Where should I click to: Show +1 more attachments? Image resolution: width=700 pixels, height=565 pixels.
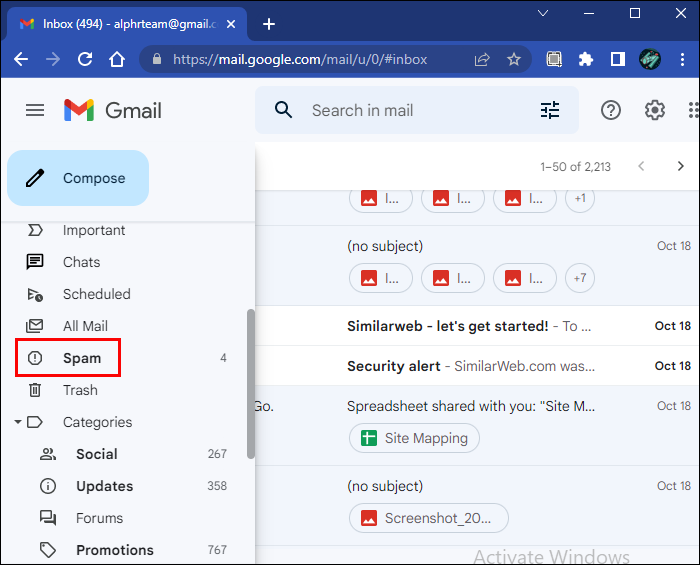pyautogui.click(x=579, y=198)
